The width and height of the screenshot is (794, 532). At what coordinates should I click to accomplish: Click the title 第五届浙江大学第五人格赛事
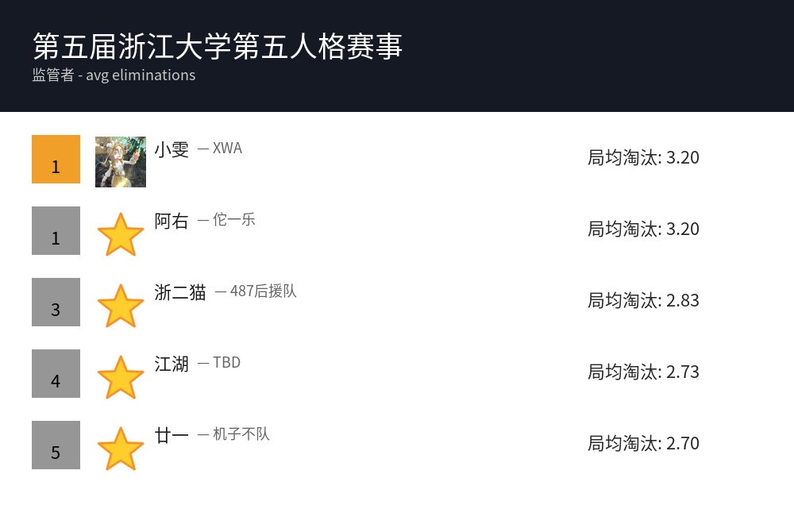tap(218, 46)
